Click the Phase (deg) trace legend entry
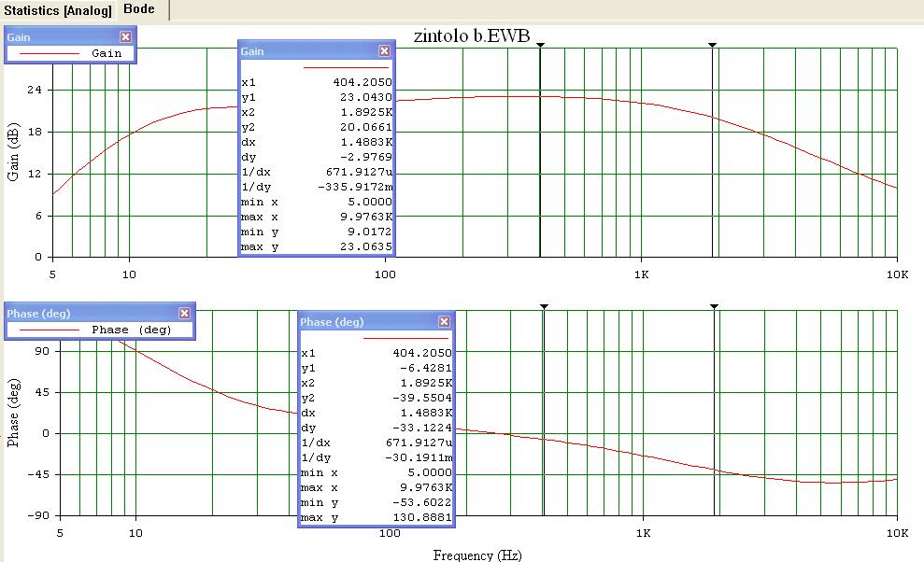 [100, 330]
